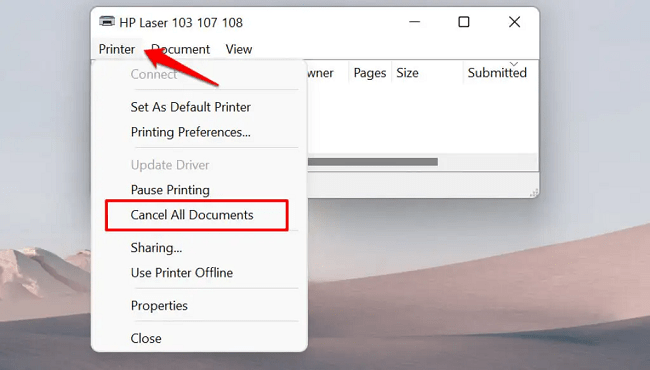Open the Printer menu
This screenshot has width=650, height=370.
[x=117, y=49]
